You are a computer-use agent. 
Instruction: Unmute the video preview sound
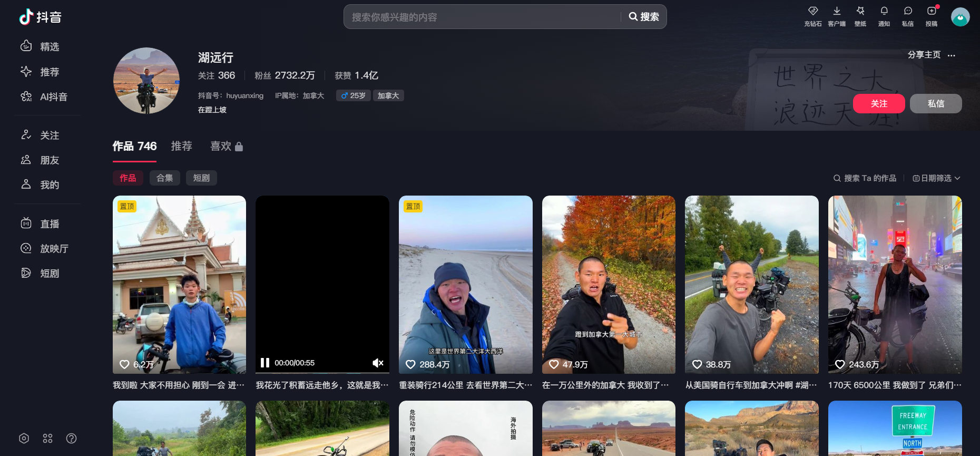(378, 363)
